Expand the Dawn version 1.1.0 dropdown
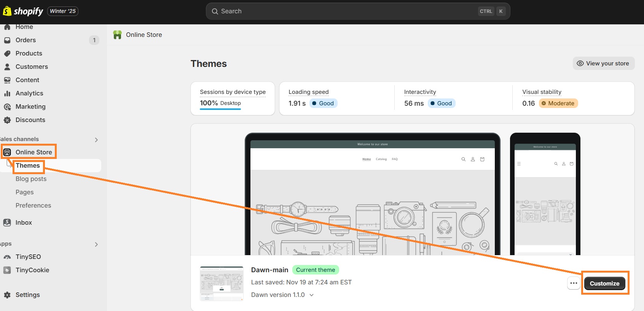The height and width of the screenshot is (311, 644). 282,295
